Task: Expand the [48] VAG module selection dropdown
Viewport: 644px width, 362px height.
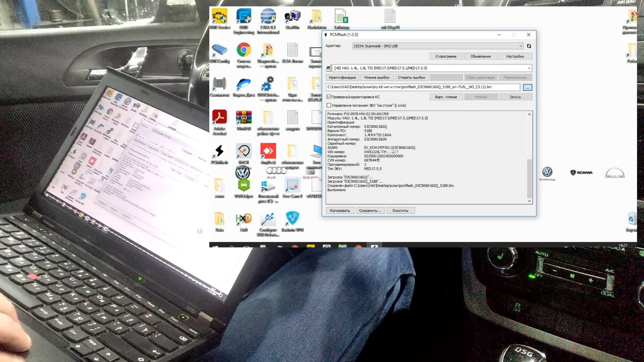Action: pyautogui.click(x=432, y=68)
